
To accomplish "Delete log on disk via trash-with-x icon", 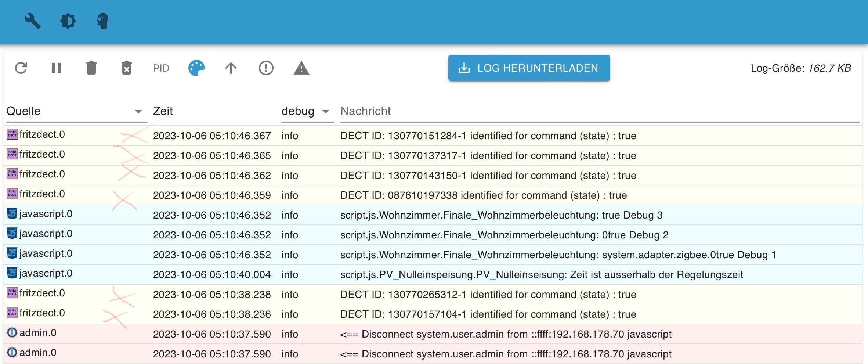I will [x=126, y=68].
